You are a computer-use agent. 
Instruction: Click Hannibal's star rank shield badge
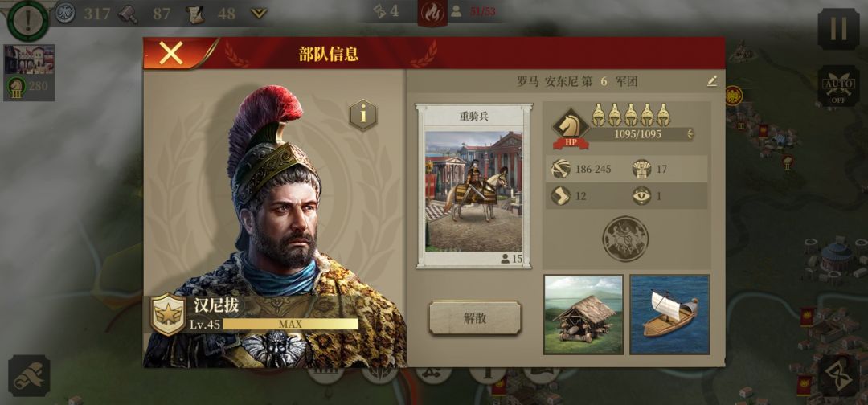tap(168, 313)
